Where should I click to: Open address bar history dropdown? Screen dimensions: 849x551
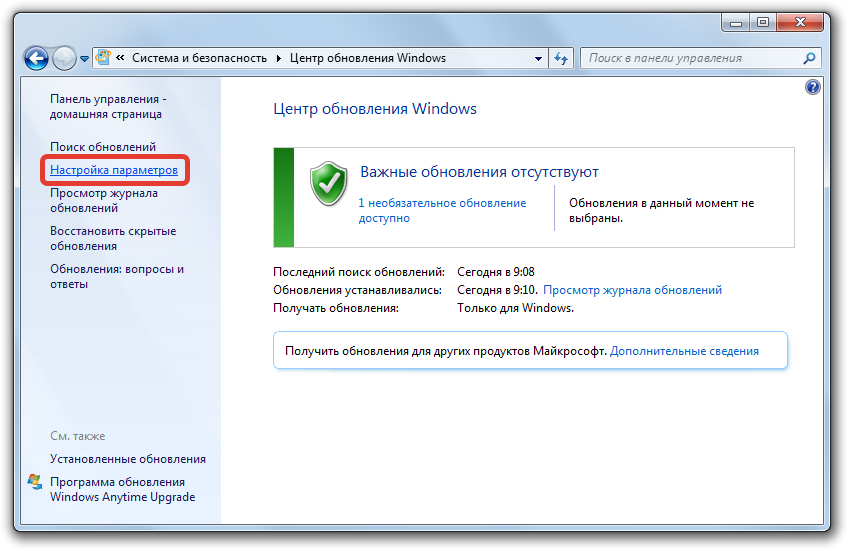click(538, 58)
